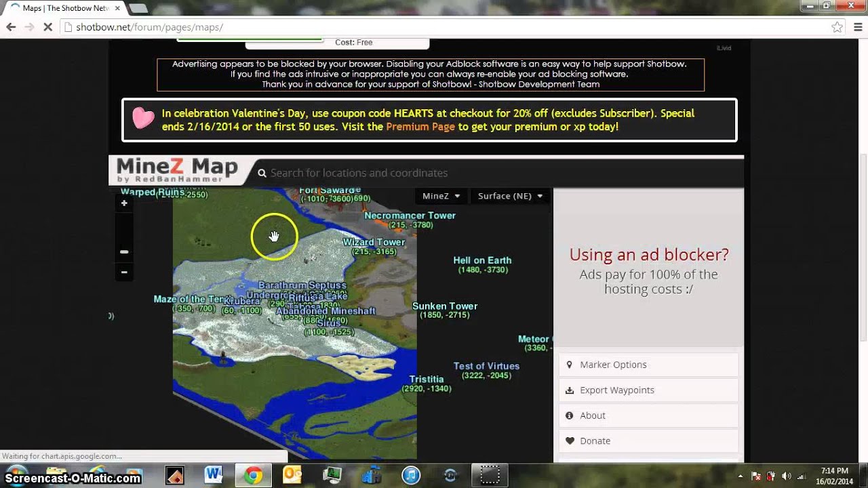The height and width of the screenshot is (488, 868).
Task: Click the Marker Options pin icon
Action: (x=570, y=365)
